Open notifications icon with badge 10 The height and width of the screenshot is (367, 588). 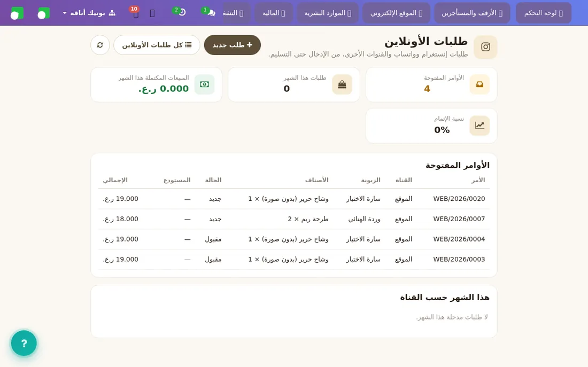click(135, 13)
